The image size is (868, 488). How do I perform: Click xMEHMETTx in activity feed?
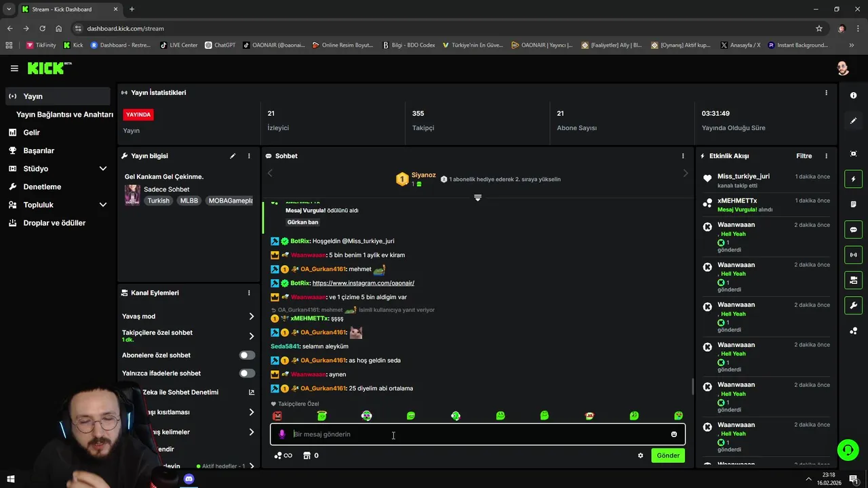click(x=737, y=201)
